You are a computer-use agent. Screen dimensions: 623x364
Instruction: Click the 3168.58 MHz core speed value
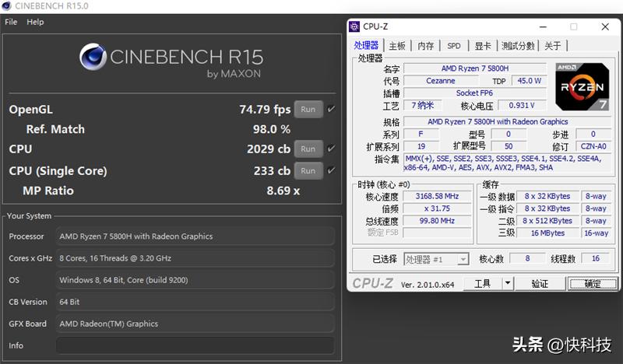pos(437,196)
